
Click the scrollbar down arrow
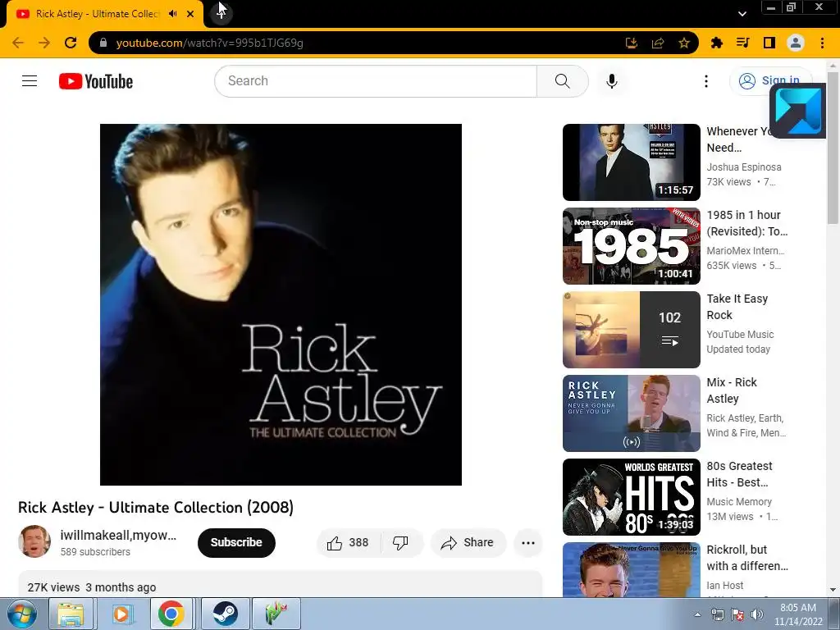833,590
